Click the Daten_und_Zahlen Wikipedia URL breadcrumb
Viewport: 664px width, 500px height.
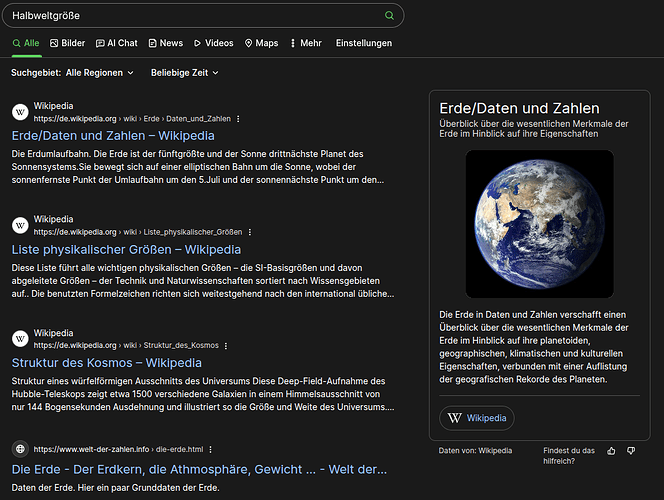click(x=132, y=119)
